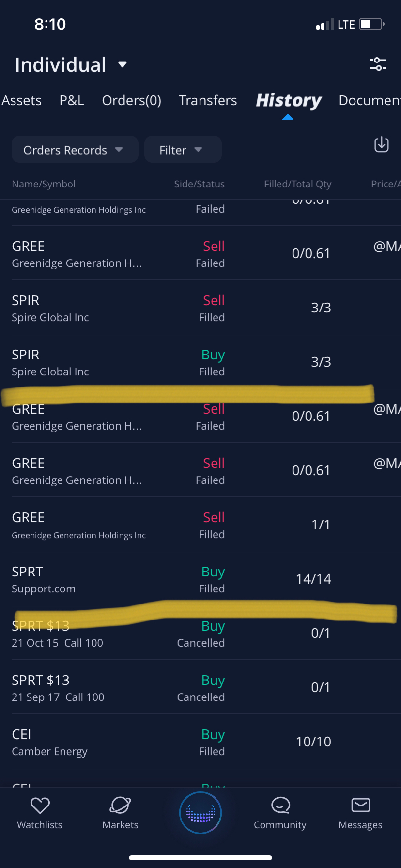401x868 pixels.
Task: Tap the download records icon
Action: coord(381,144)
